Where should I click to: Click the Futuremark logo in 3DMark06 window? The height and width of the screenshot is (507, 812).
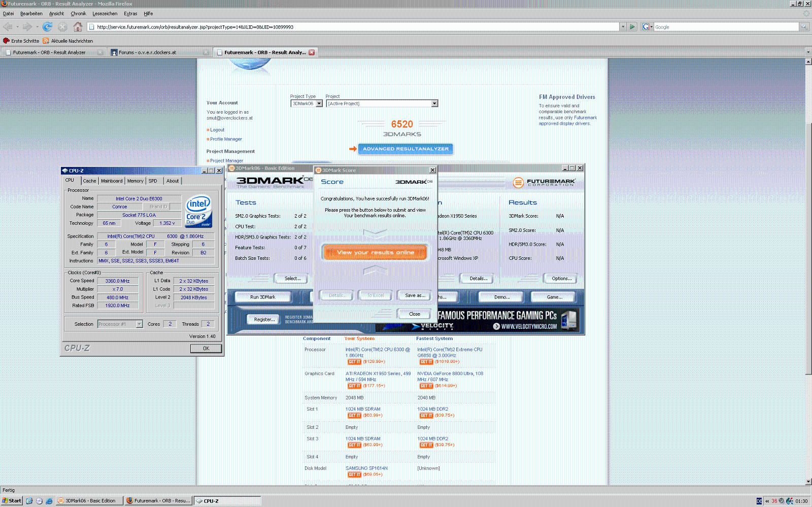pyautogui.click(x=544, y=182)
